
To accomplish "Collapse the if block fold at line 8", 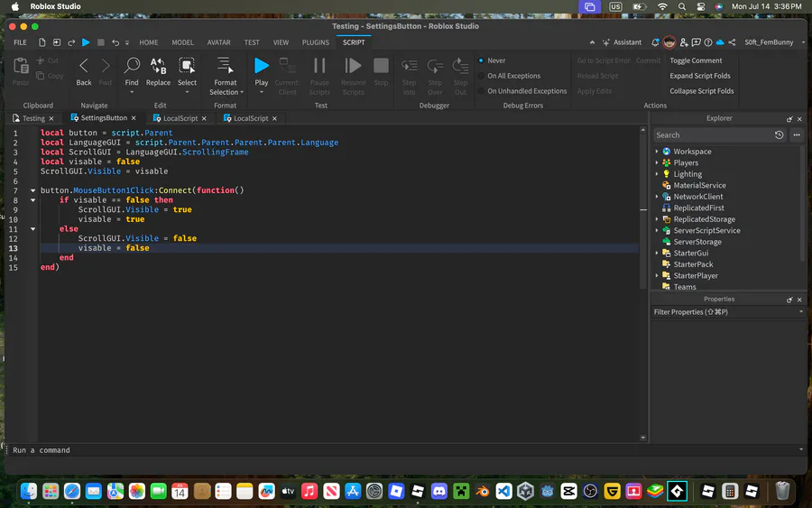I will pos(32,200).
